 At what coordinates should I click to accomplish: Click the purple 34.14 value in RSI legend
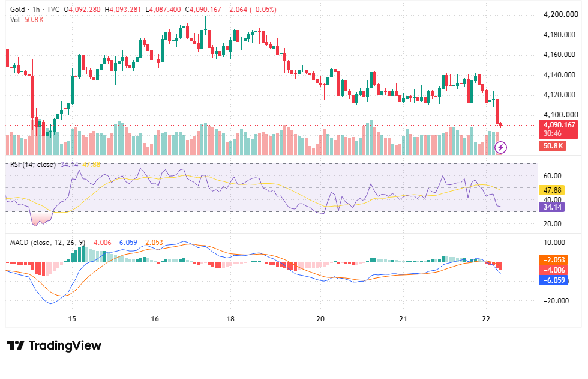(x=70, y=165)
